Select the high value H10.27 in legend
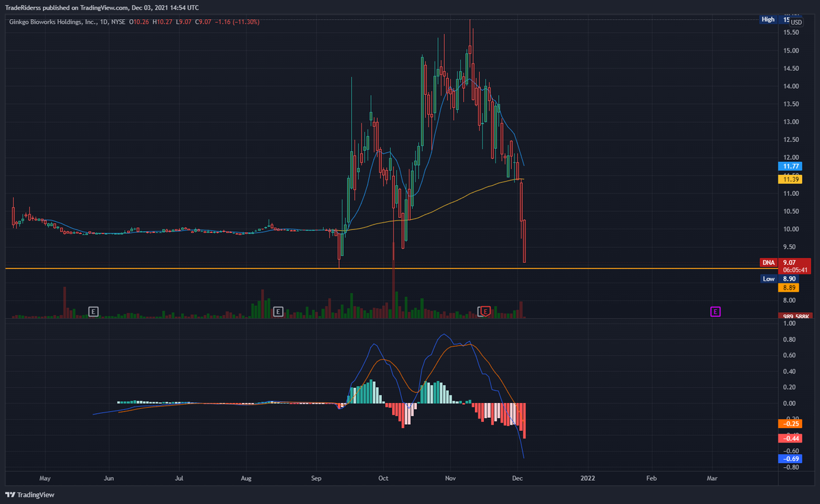This screenshot has width=820, height=504. pos(164,22)
